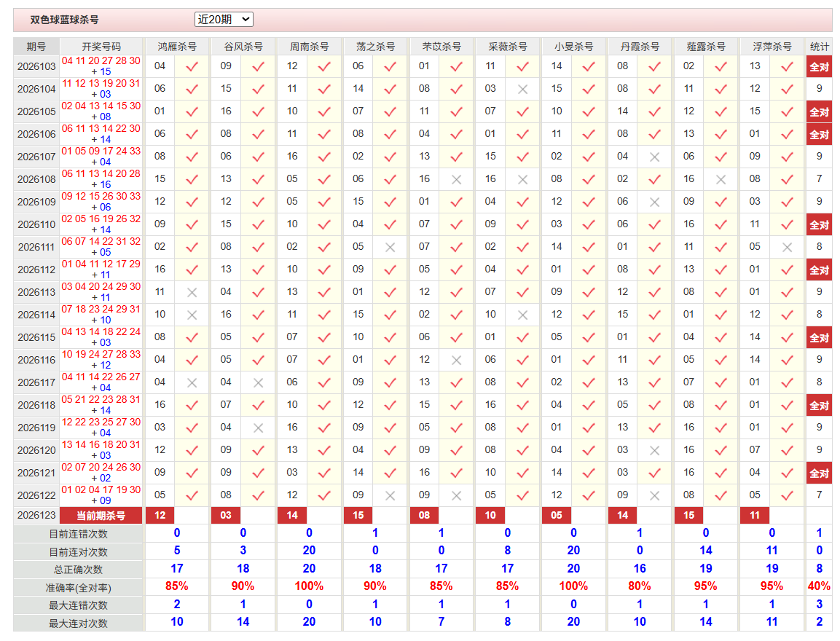The image size is (840, 641).
Task: Click the 丹霞杀号 column header
Action: tap(640, 47)
